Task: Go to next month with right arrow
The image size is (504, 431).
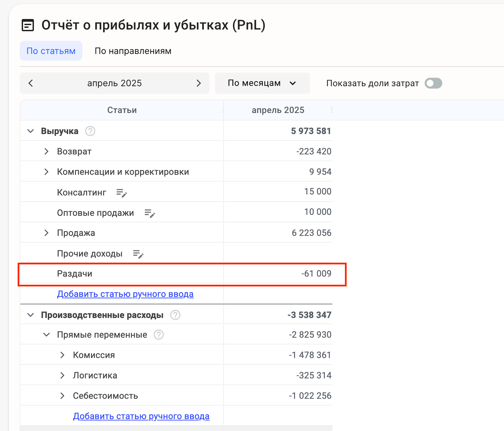Action: [x=199, y=83]
